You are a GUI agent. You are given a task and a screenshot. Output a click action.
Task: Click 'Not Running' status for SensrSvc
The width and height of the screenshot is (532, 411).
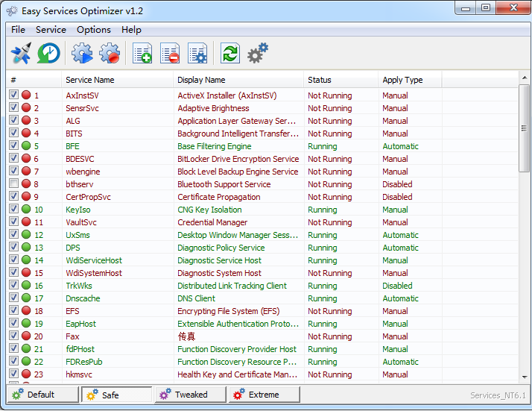[330, 108]
